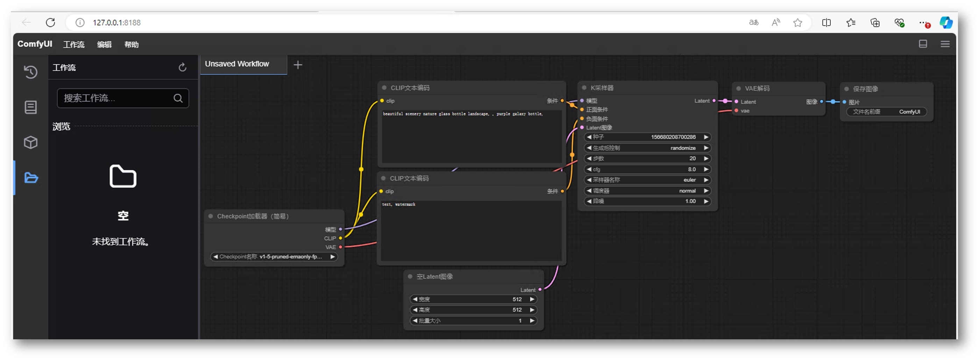Click the 浏览 section heading
Viewport: 980px width, 361px height.
pyautogui.click(x=61, y=126)
